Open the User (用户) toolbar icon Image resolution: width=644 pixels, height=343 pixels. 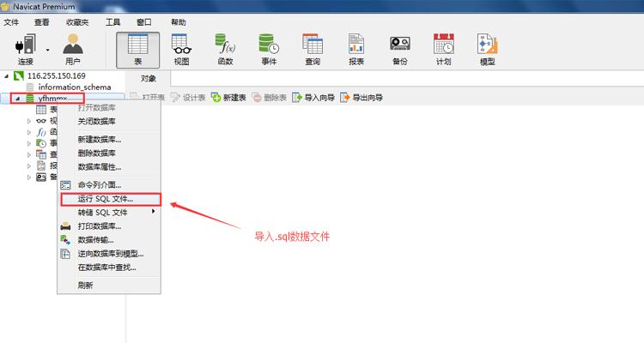(x=73, y=48)
